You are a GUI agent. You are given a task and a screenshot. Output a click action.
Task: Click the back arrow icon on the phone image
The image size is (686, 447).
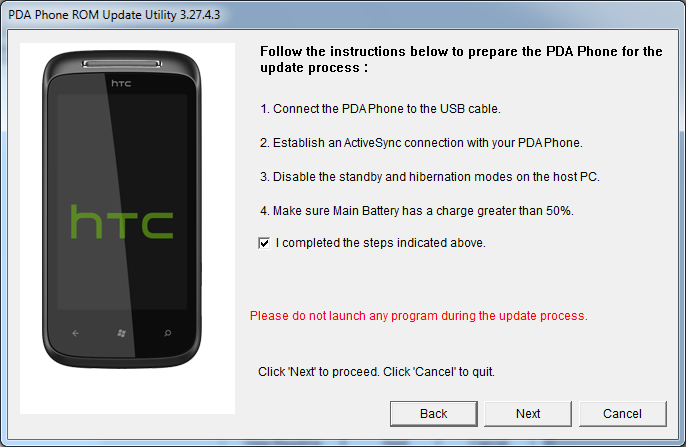point(76,333)
